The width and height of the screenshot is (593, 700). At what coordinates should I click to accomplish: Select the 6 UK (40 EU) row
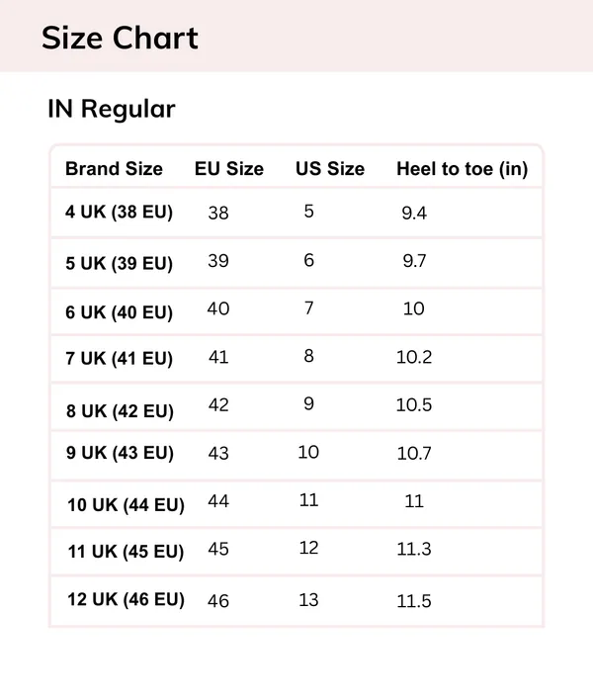click(296, 311)
